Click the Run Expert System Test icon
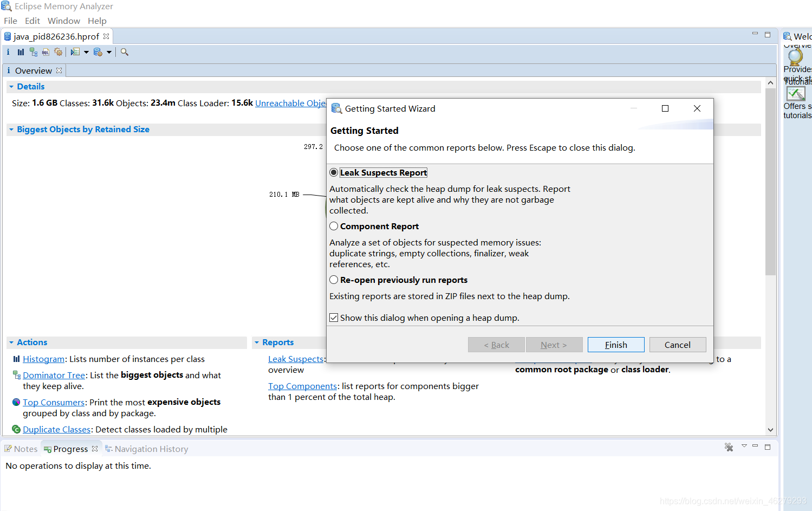 coord(75,52)
